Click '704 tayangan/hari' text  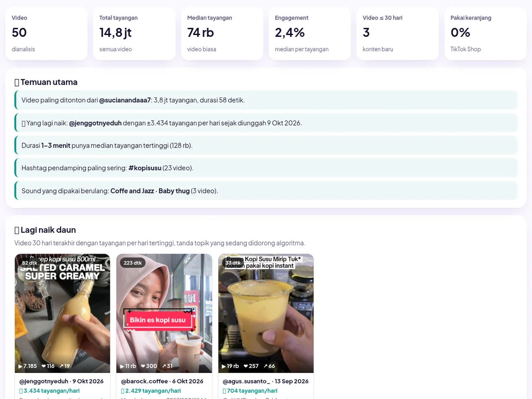pos(252,391)
